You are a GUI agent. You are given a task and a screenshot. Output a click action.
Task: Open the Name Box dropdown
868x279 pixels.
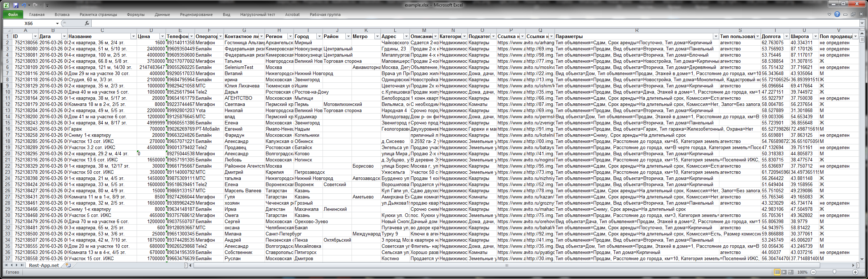[57, 23]
